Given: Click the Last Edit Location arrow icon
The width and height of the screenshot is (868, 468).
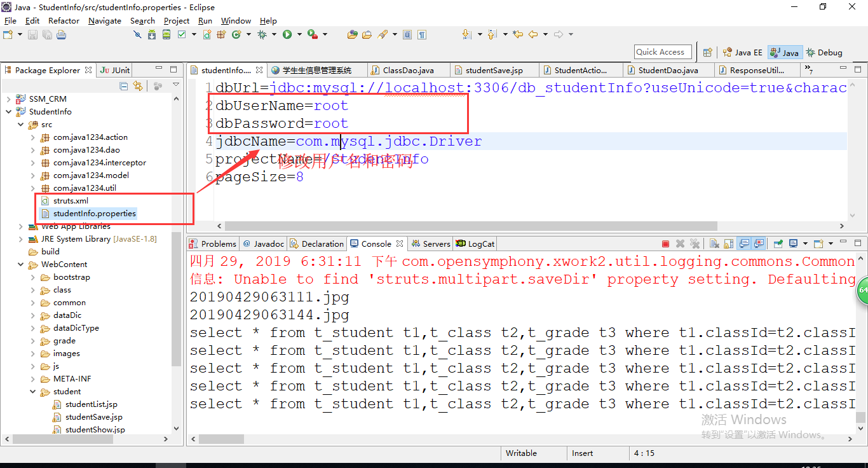Looking at the screenshot, I should (518, 34).
